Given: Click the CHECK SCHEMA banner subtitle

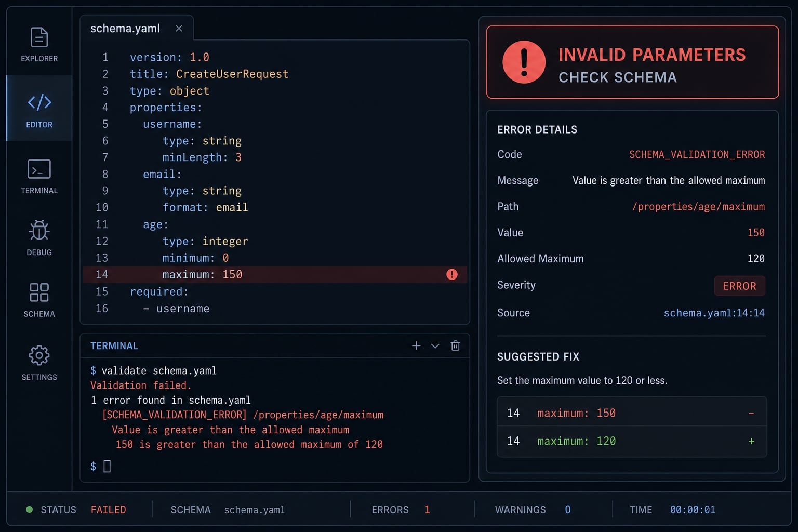Looking at the screenshot, I should [x=618, y=77].
